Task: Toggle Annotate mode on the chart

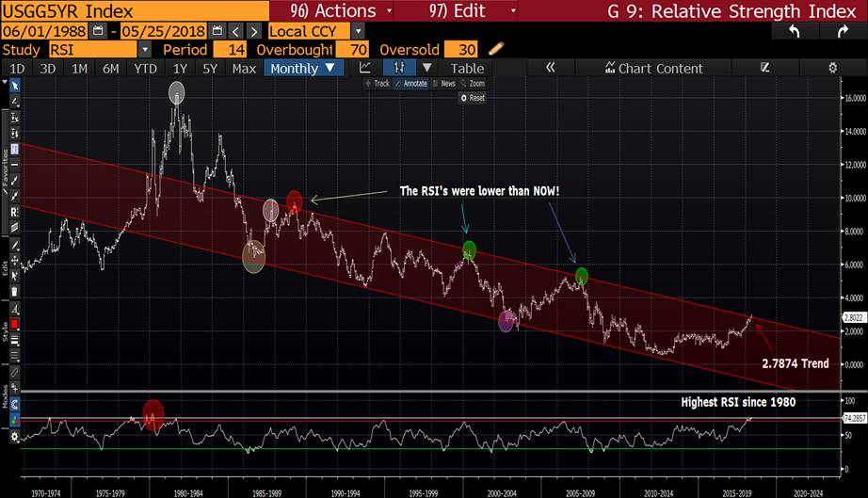Action: coord(412,84)
